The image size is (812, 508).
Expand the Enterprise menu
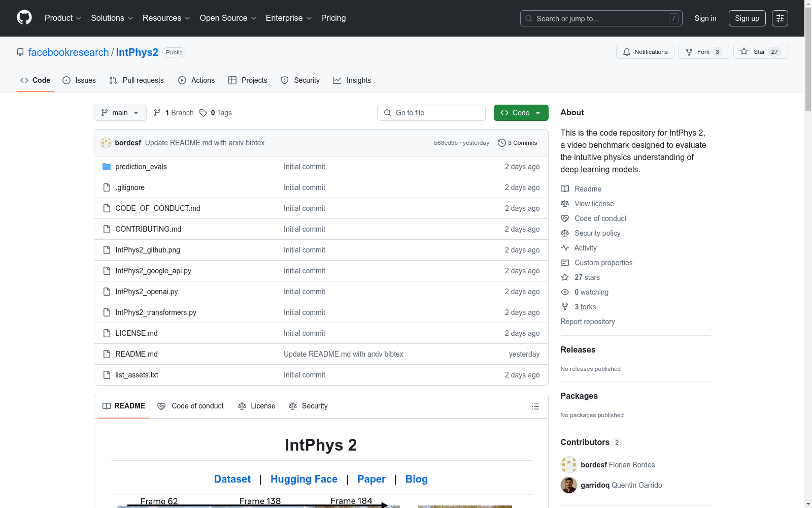click(289, 18)
